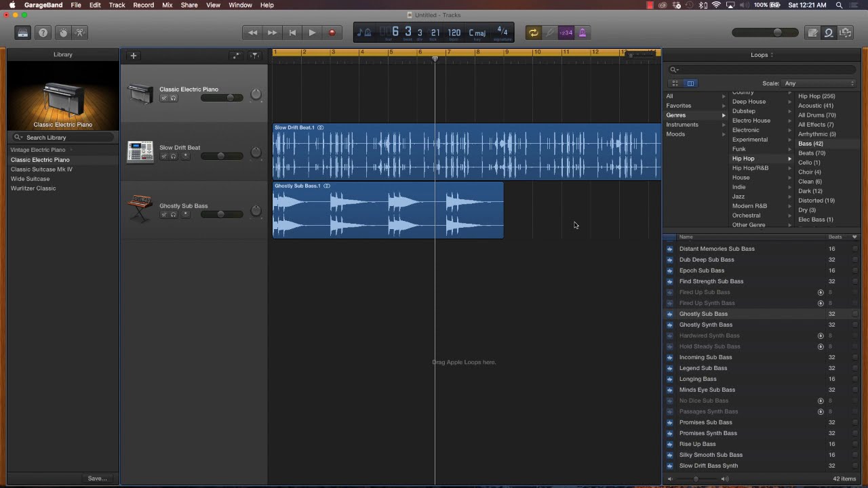
Task: Adjust Slow Drift Beat volume slider
Action: click(x=222, y=157)
